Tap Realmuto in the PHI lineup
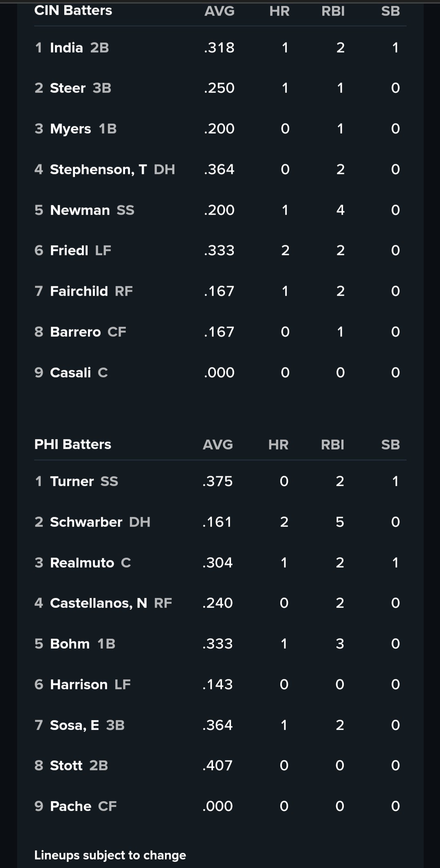The height and width of the screenshot is (868, 440). 82,563
